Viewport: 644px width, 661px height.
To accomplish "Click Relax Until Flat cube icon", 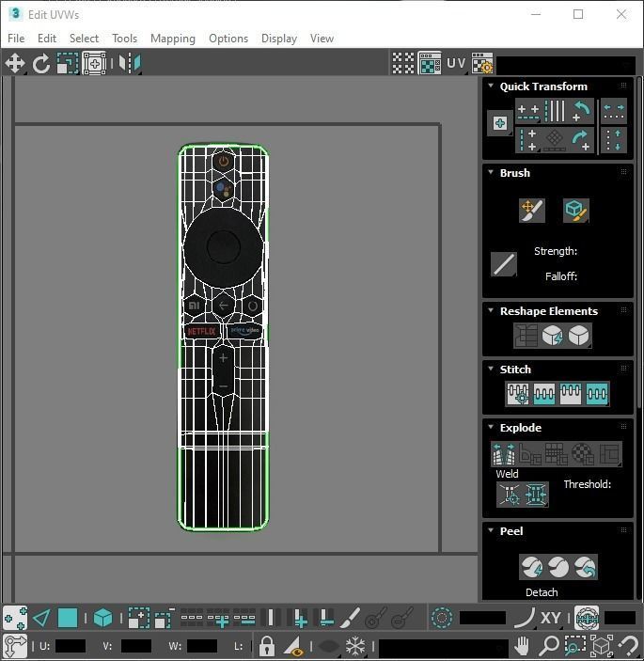I will [x=553, y=336].
